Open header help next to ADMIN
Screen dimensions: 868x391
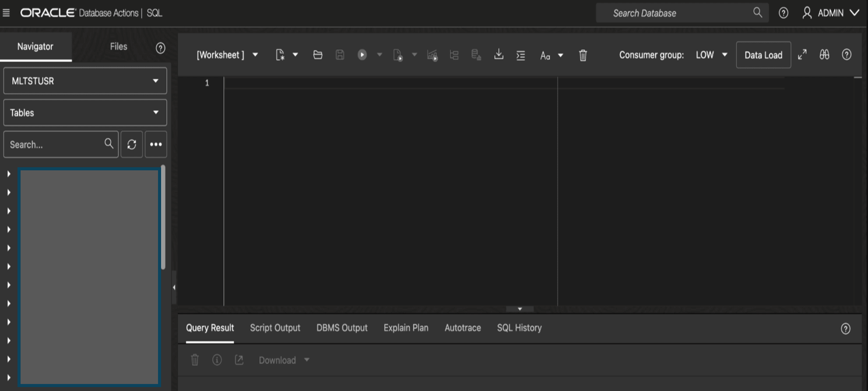(x=783, y=13)
